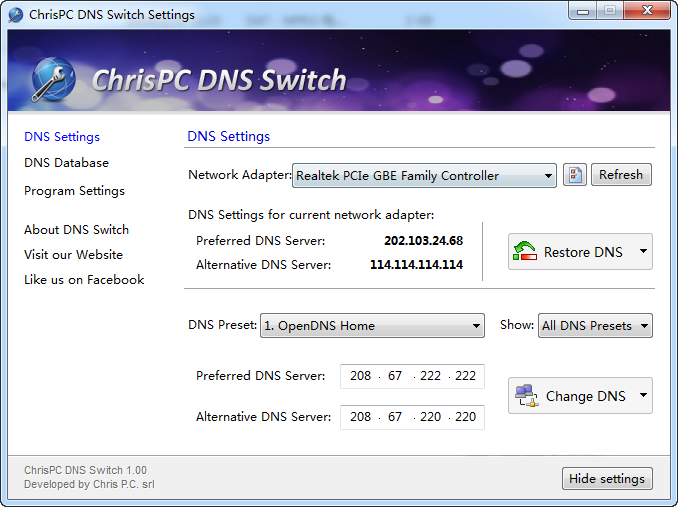Go to Program Settings
Screen dimensions: 678x507
pos(74,191)
